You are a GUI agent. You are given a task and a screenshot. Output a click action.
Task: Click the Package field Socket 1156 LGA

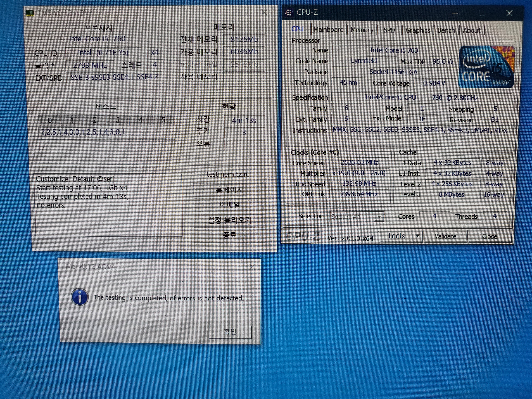(x=394, y=72)
